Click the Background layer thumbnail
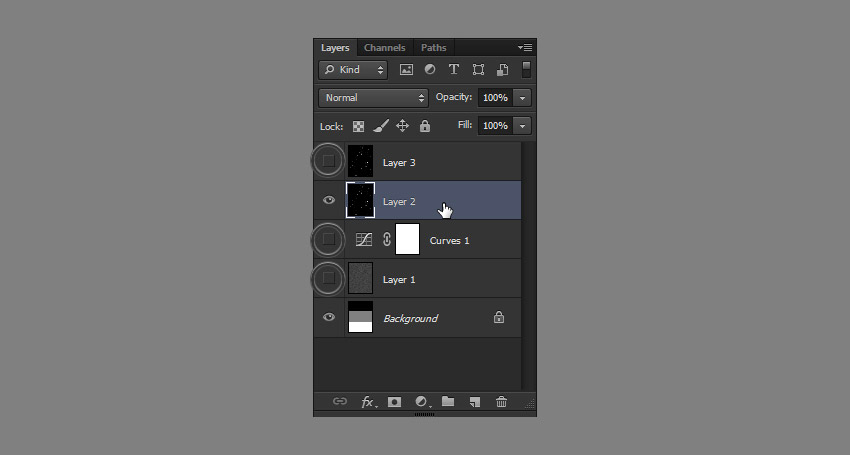The image size is (850, 455). click(360, 317)
